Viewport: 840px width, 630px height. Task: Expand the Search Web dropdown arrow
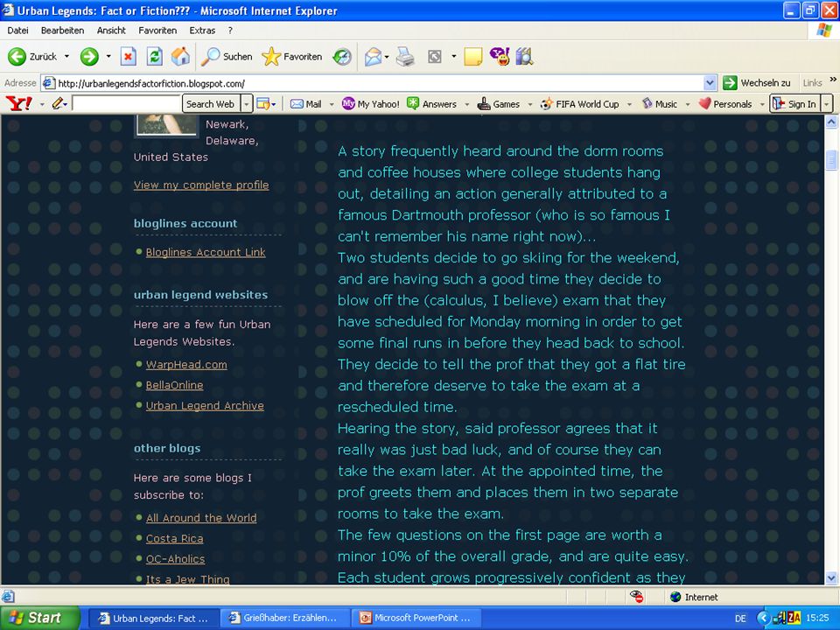(x=247, y=104)
